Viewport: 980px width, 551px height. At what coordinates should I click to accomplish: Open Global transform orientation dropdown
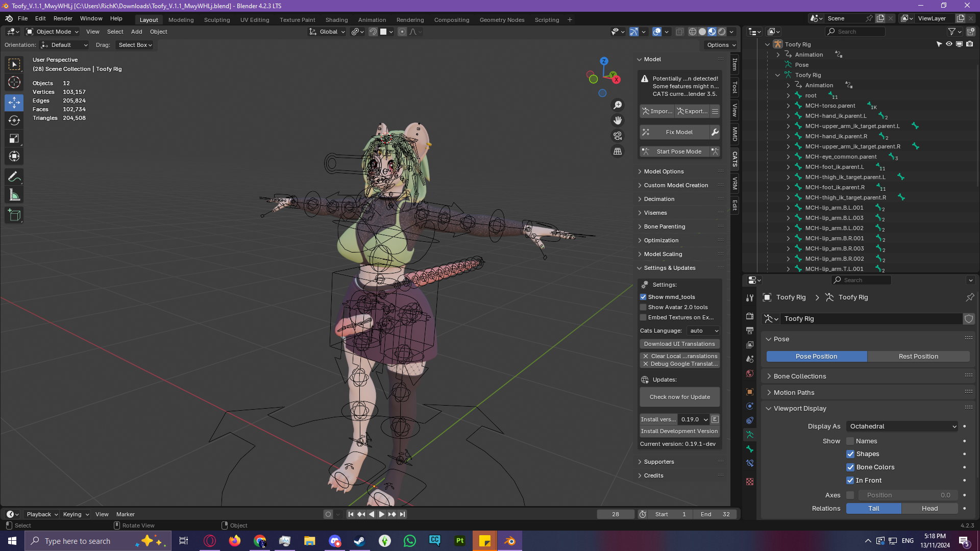[327, 32]
